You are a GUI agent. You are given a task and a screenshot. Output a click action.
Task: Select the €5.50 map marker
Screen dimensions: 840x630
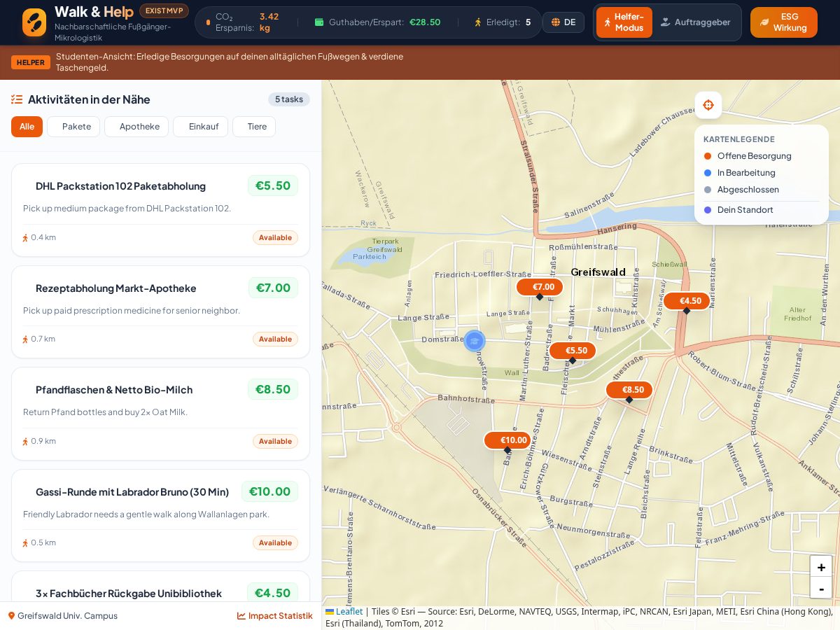click(573, 351)
